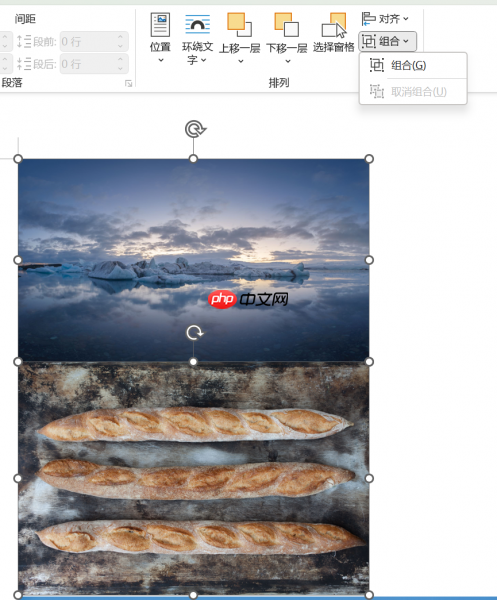Open the 位置 (Position) icon

(x=160, y=24)
